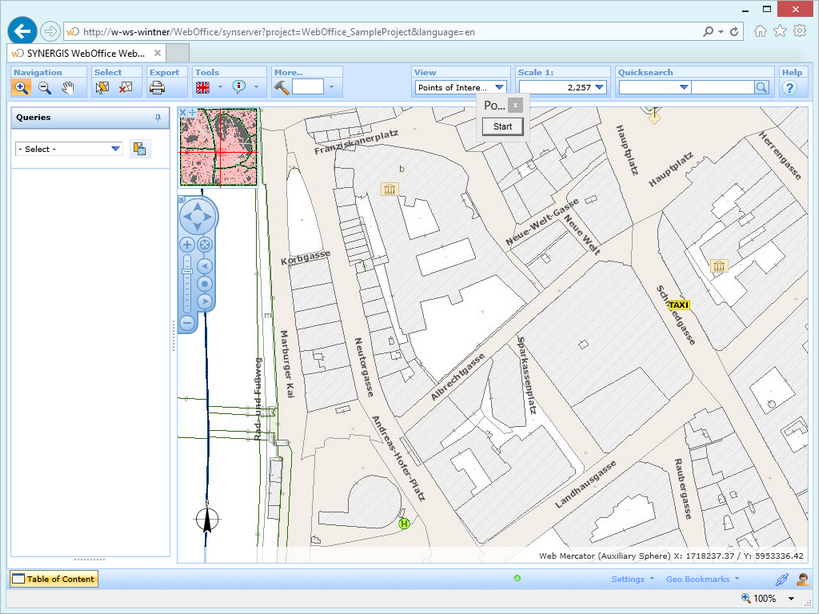Click the info speech bubble tool
Viewport: 819px width, 614px height.
[239, 88]
